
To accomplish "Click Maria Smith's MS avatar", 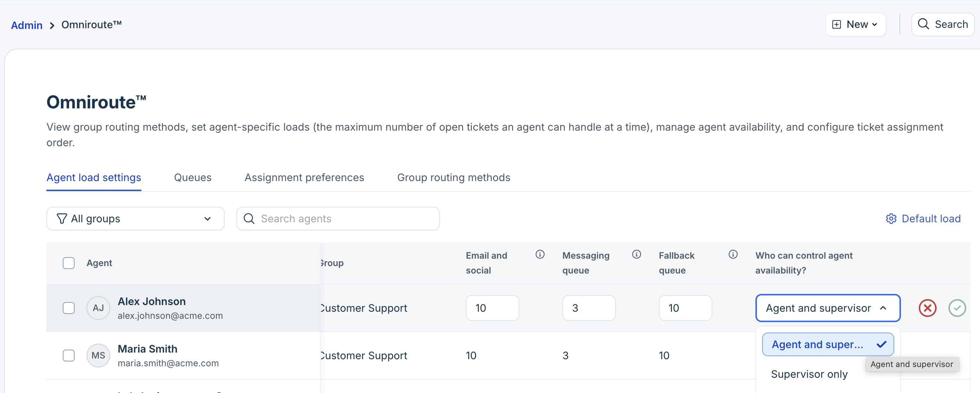I will pyautogui.click(x=98, y=356).
